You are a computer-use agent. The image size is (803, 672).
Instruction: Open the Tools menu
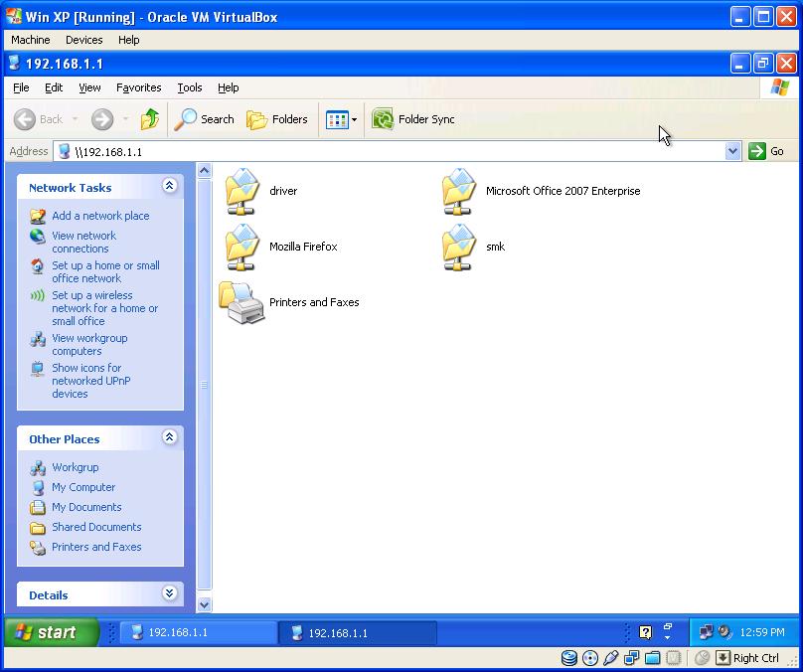pyautogui.click(x=190, y=88)
